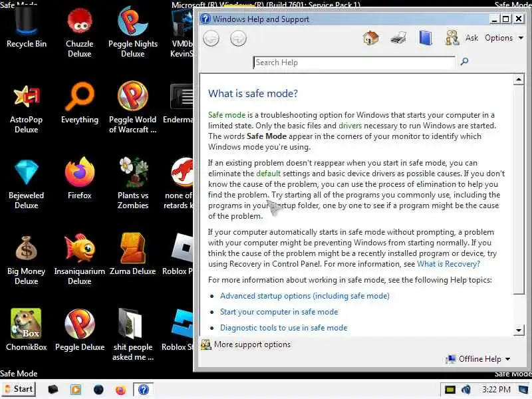Click Show desktop icon at taskbar end
532x399 pixels.
(x=525, y=390)
